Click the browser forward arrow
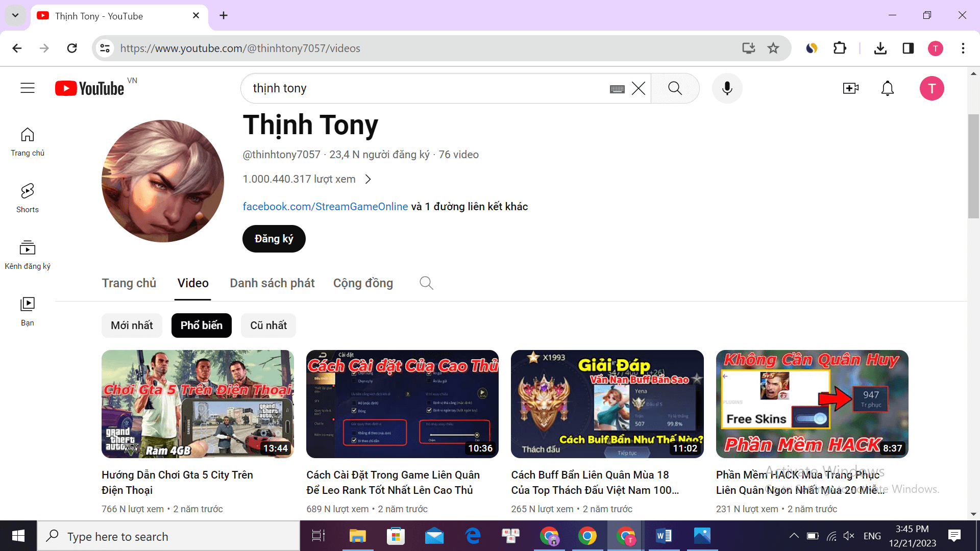 click(44, 48)
